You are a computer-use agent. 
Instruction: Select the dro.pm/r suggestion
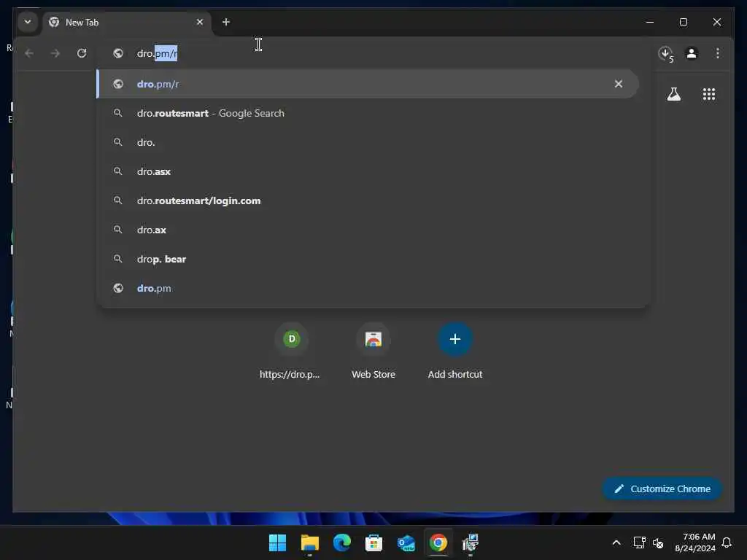coord(367,84)
